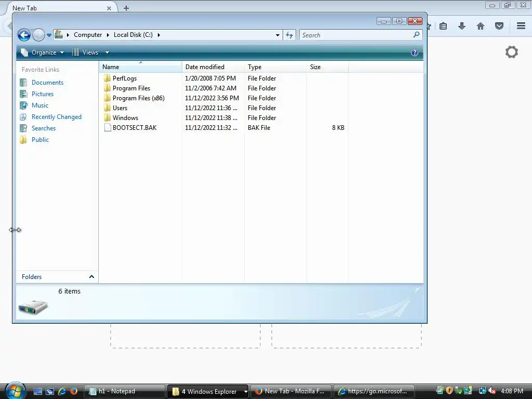Viewport: 532px width, 399px height.
Task: Click the Computer icon in address bar
Action: [x=59, y=35]
